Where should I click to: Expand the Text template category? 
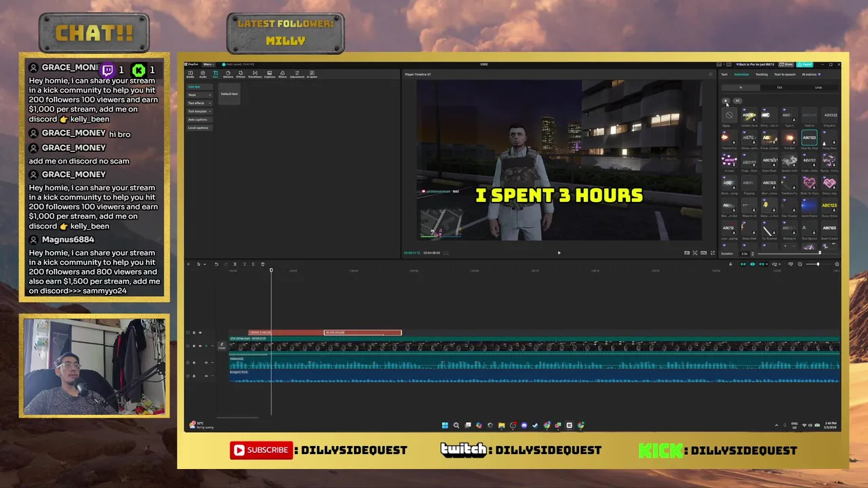[199, 111]
